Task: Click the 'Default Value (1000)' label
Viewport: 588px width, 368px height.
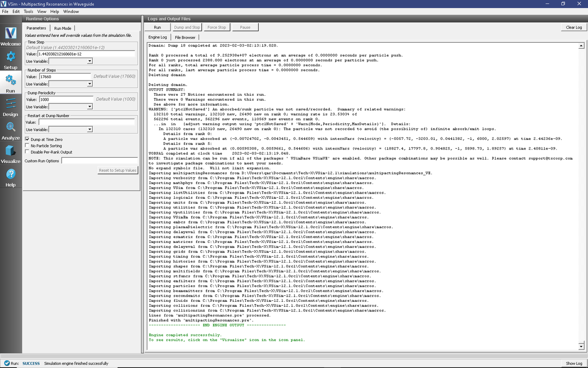Action: point(115,99)
